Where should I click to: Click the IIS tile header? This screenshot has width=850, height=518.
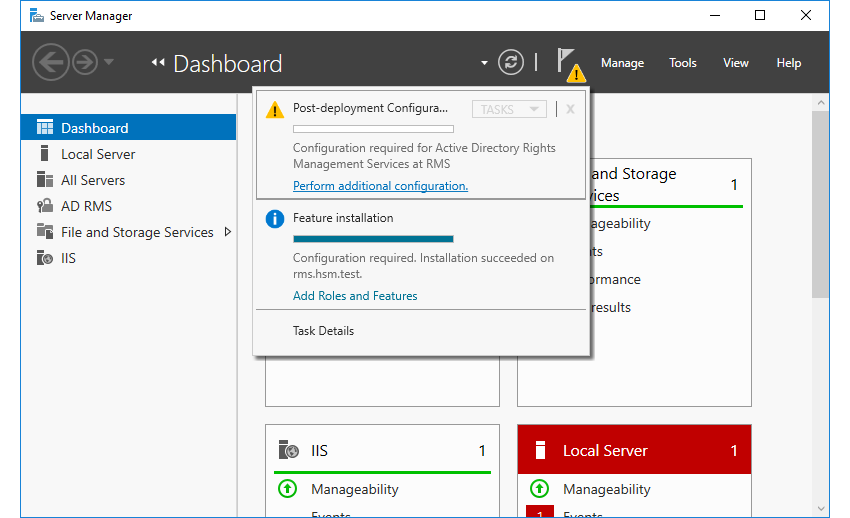pos(382,450)
